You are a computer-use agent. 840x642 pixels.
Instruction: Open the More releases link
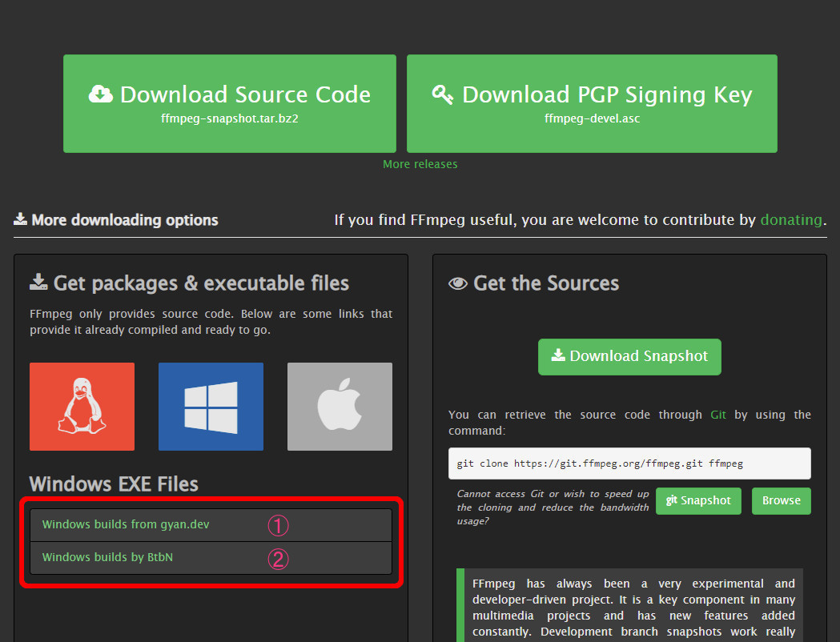tap(420, 164)
